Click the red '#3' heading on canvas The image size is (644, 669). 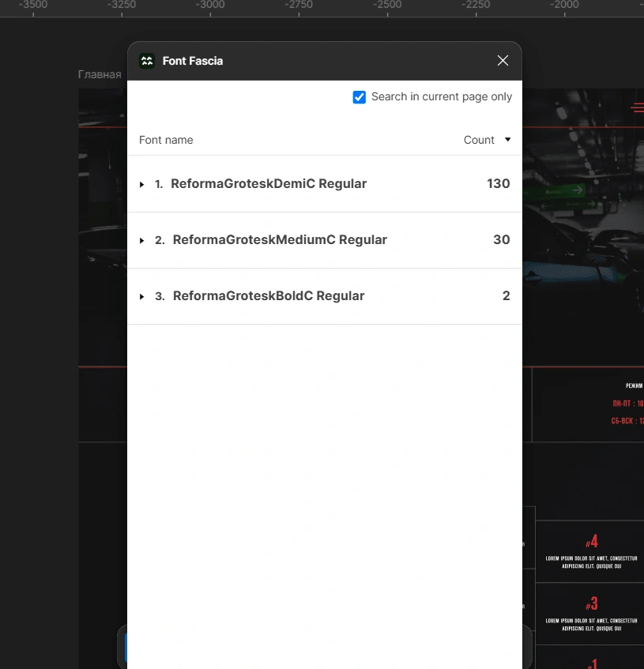pos(592,603)
